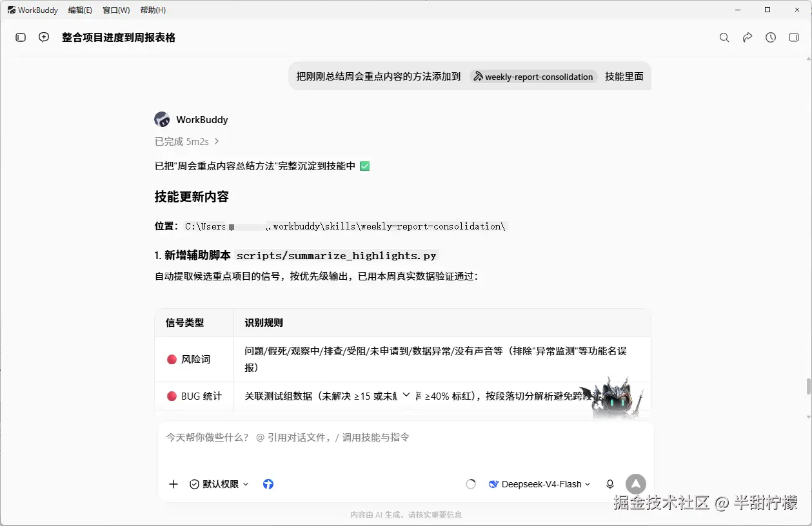The width and height of the screenshot is (812, 526).
Task: Click the 已把周会重点内容总结方法 completion line
Action: (262, 166)
